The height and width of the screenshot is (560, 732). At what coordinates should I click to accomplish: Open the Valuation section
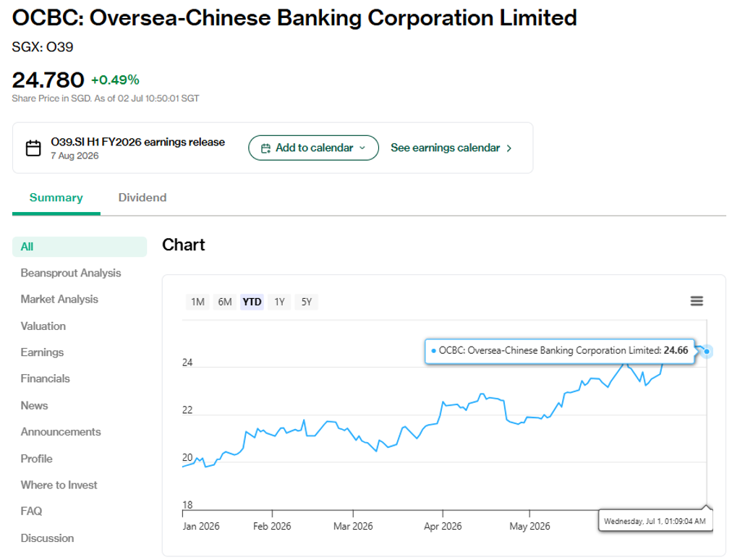click(43, 326)
